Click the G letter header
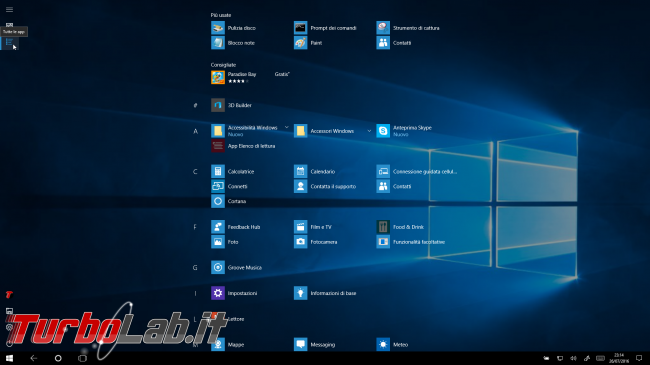650x365 pixels. click(195, 268)
